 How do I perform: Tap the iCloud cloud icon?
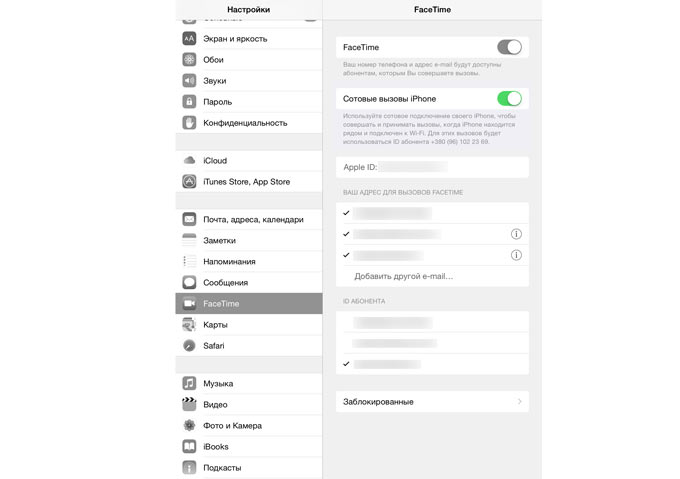pos(189,160)
